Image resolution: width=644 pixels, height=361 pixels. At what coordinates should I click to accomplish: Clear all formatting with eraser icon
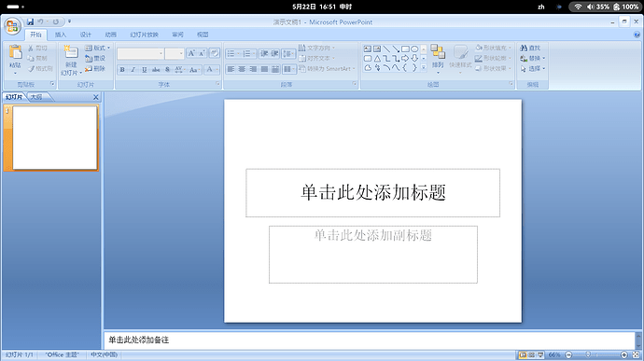[x=214, y=53]
